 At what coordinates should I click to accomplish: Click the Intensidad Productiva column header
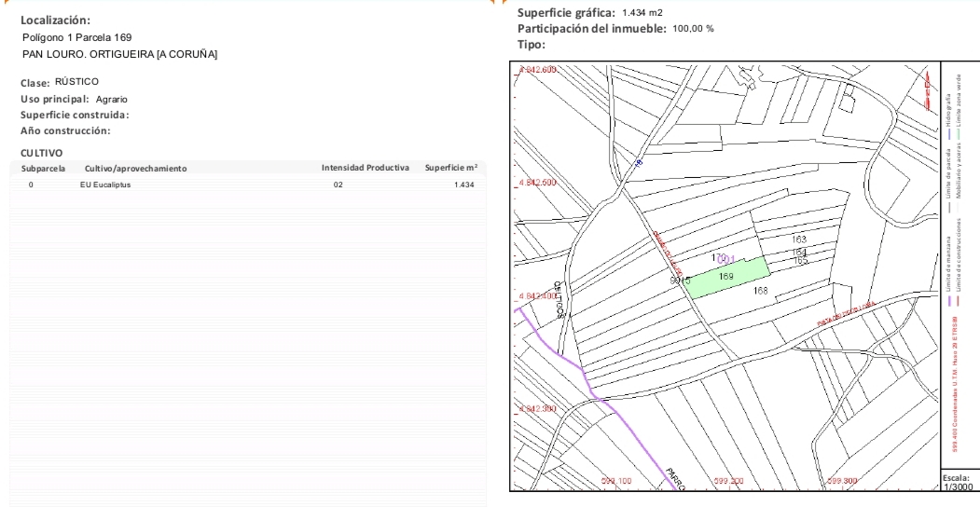click(365, 168)
